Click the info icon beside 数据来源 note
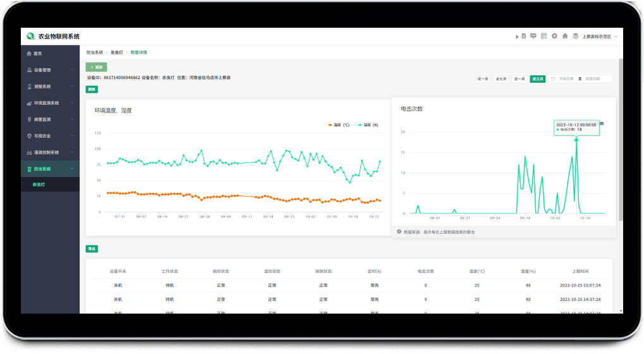The width and height of the screenshot is (644, 354). point(399,231)
